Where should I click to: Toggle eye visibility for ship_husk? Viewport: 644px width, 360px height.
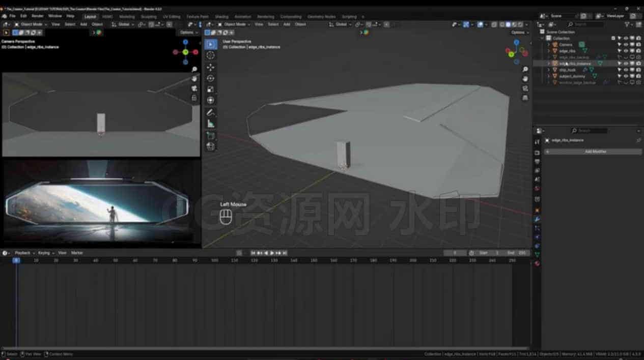(x=626, y=70)
